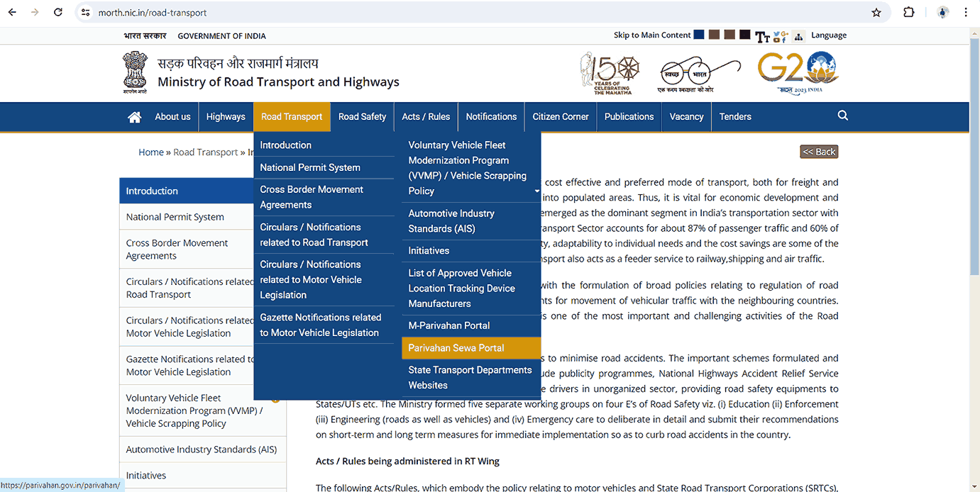This screenshot has height=492, width=980.
Task: Open the browser extensions puzzle icon
Action: [909, 13]
